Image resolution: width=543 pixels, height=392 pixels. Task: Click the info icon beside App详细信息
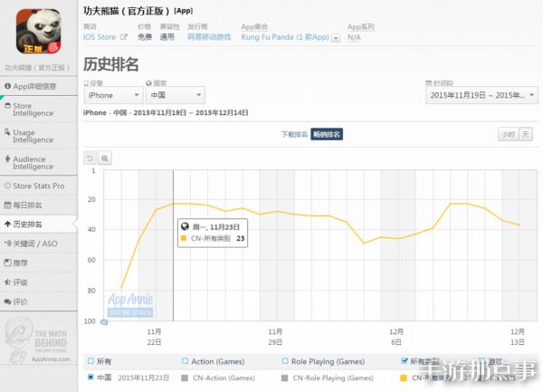point(7,86)
